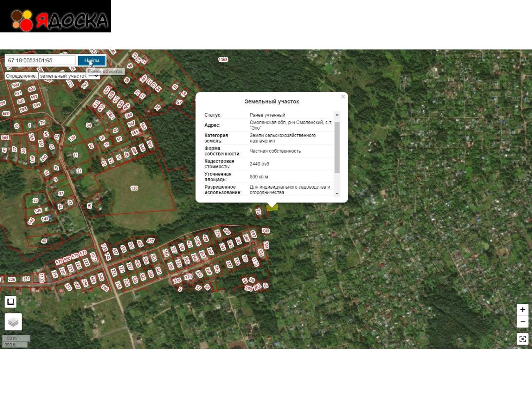This screenshot has height=399, width=532.
Task: Select parcel labeled 1368 on map
Action: click(x=223, y=60)
